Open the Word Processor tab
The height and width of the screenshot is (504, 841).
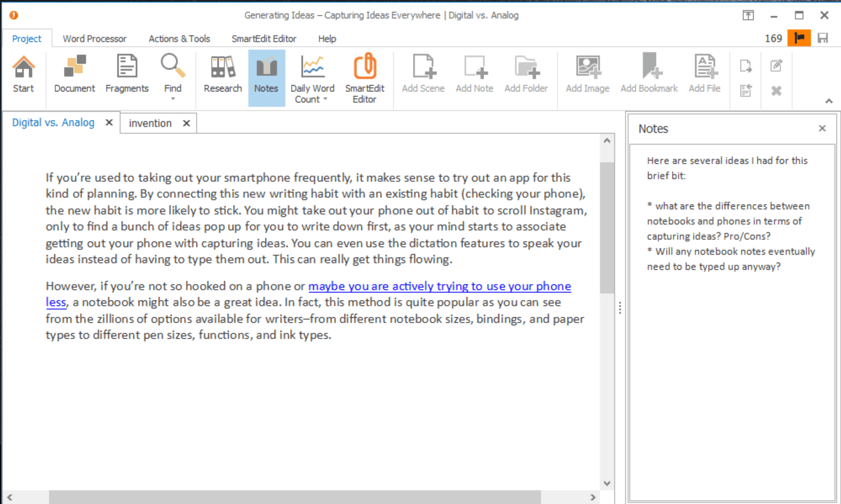(95, 39)
